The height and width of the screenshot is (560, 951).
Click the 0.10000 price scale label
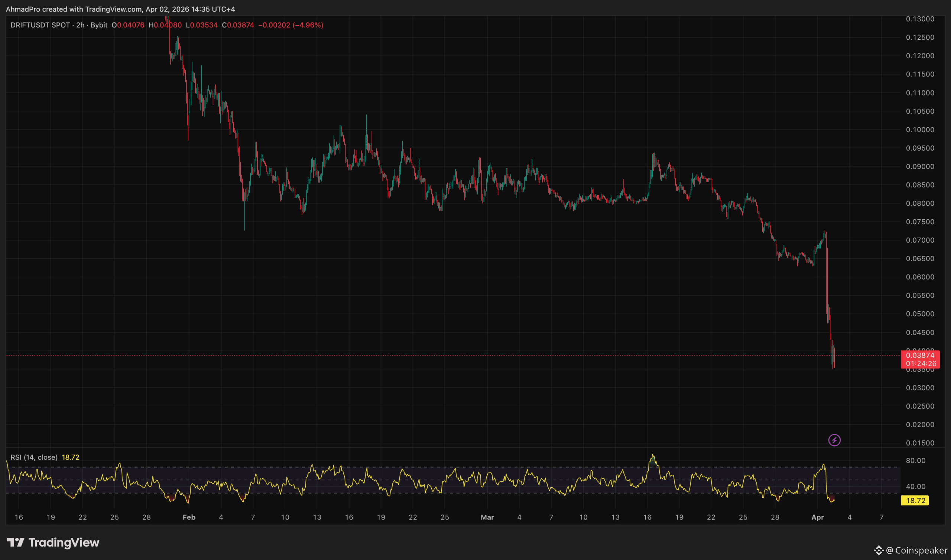tap(920, 130)
